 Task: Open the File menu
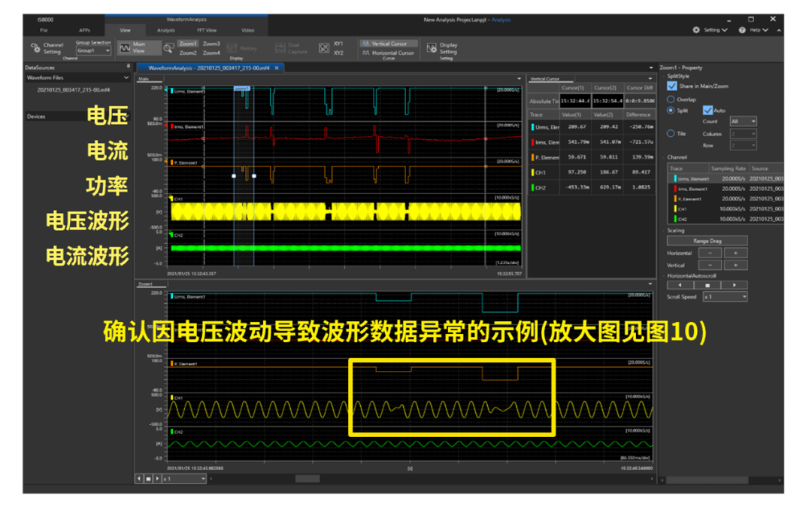(44, 30)
